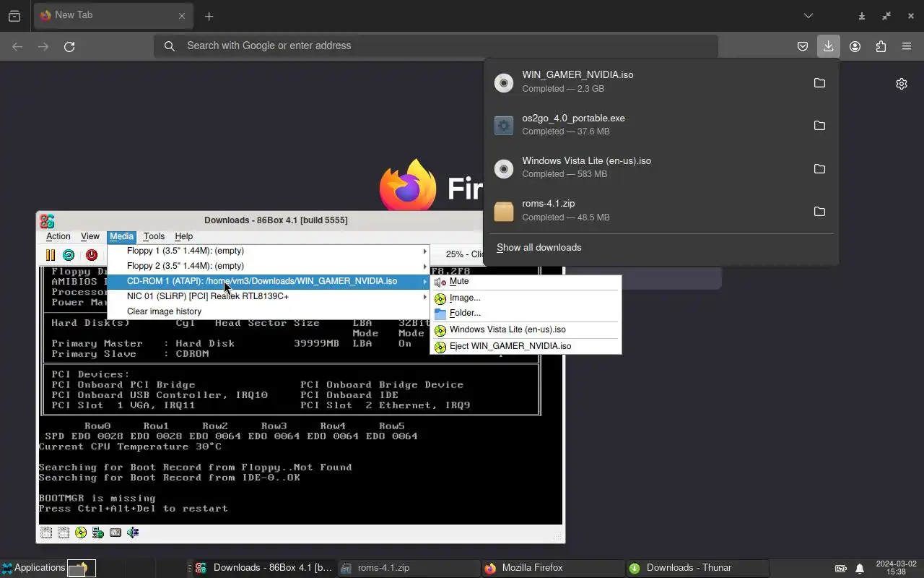
Task: Click CD-ROM status bar icon in 86Box
Action: click(x=81, y=532)
